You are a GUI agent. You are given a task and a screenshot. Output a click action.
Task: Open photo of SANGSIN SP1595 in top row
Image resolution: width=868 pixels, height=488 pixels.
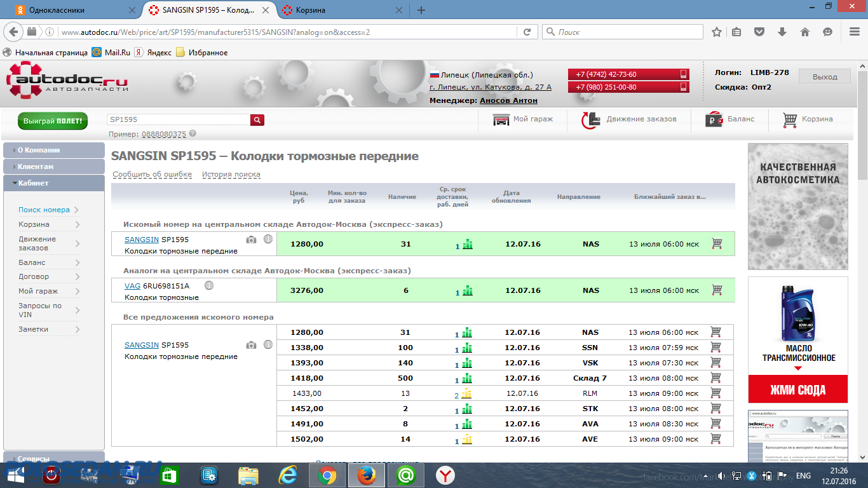pyautogui.click(x=252, y=240)
